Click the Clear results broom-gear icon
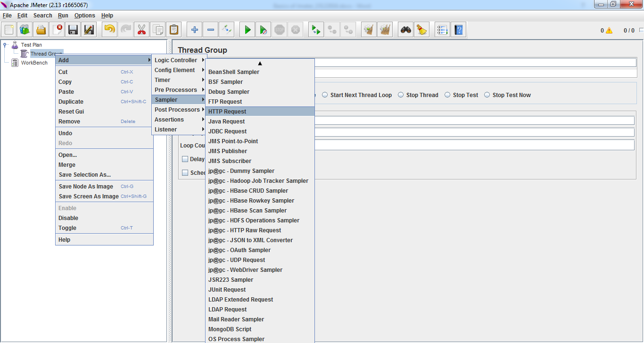Viewport: 644px width, 343px height. (x=369, y=30)
